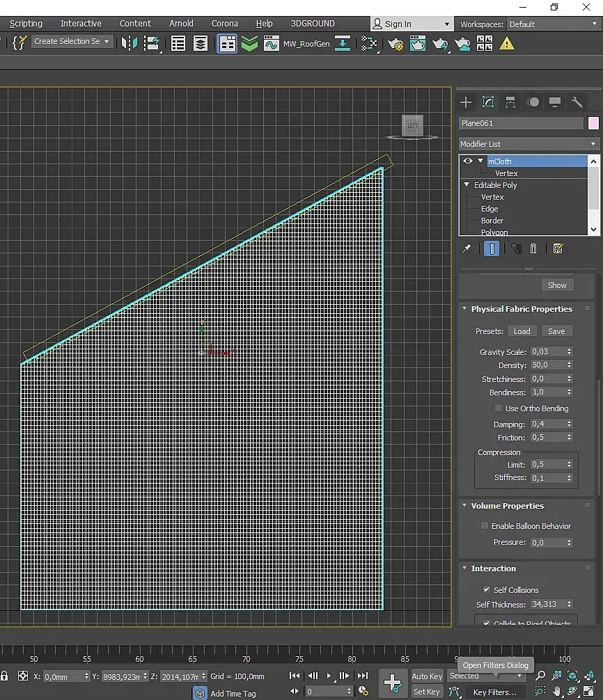
Task: Remove modifier with the trash icon
Action: coord(533,248)
